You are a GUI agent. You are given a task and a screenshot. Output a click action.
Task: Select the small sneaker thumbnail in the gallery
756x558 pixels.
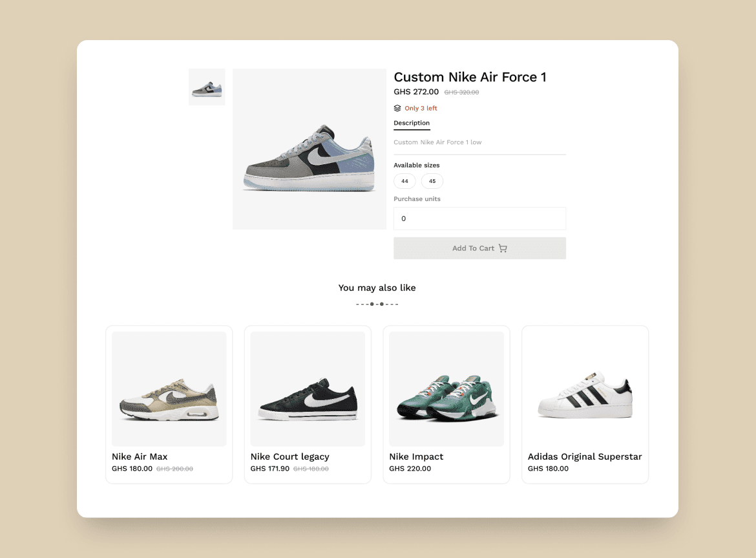(x=206, y=87)
